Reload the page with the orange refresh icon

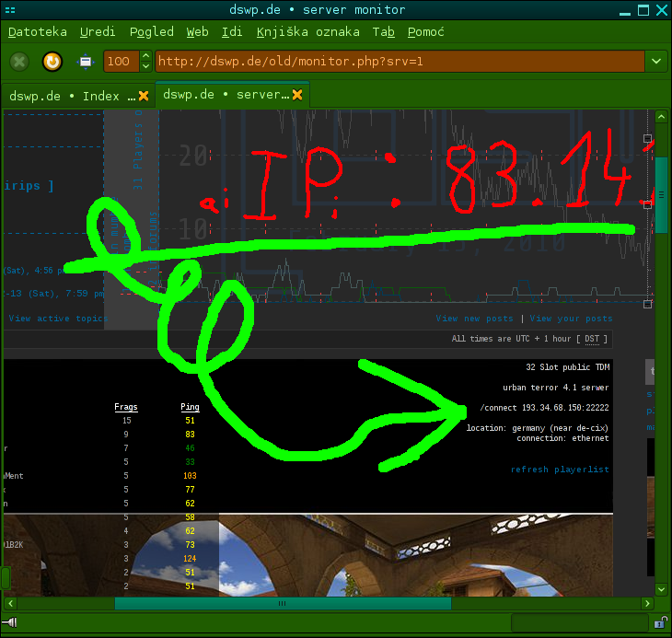(52, 62)
